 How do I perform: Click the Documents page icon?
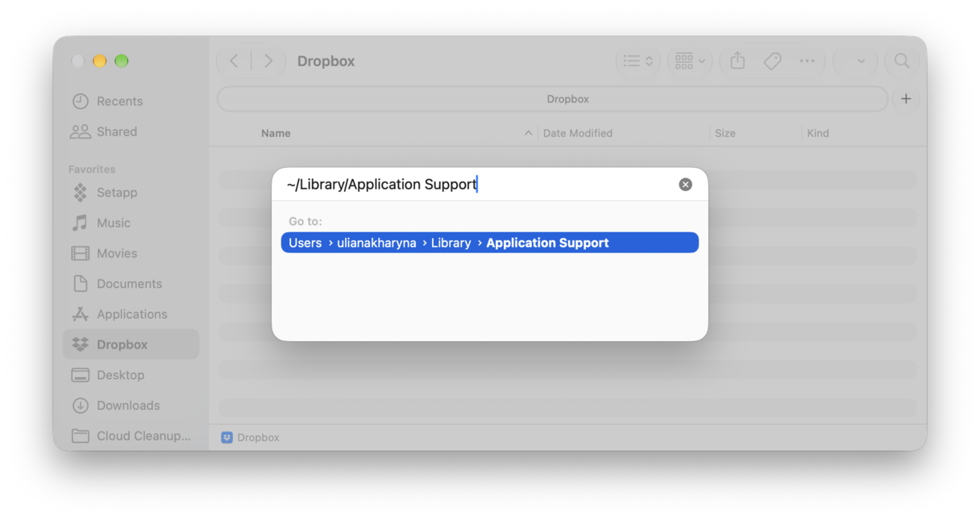81,284
